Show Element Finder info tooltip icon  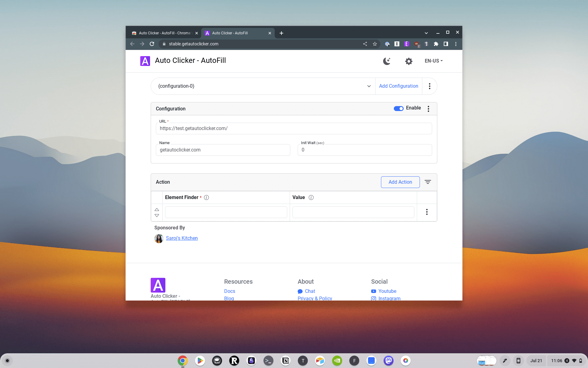click(206, 197)
